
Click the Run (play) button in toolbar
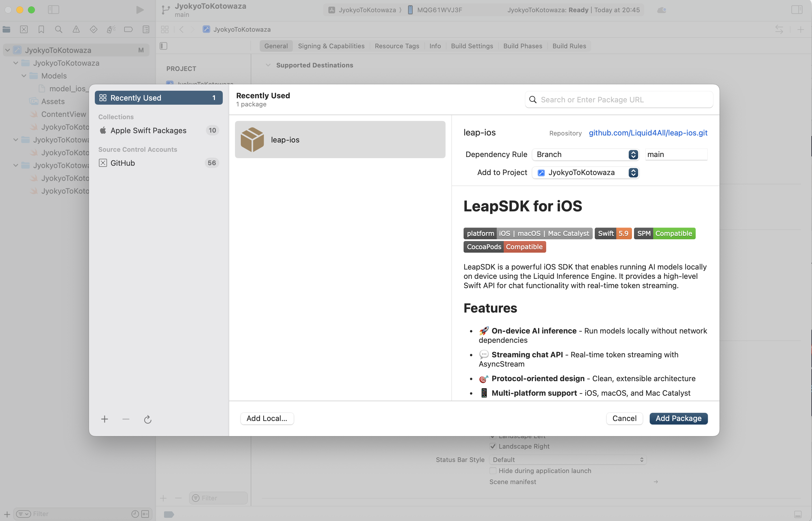pos(140,10)
